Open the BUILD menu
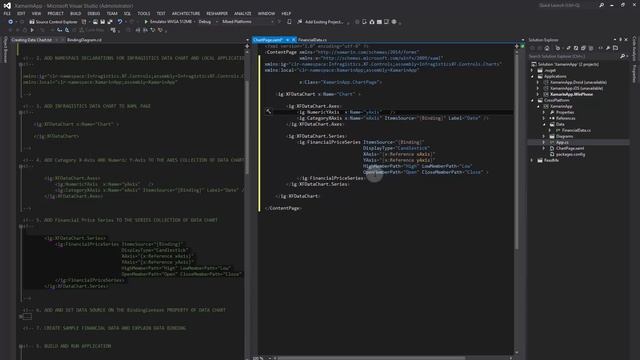The height and width of the screenshot is (360, 640). click(76, 13)
